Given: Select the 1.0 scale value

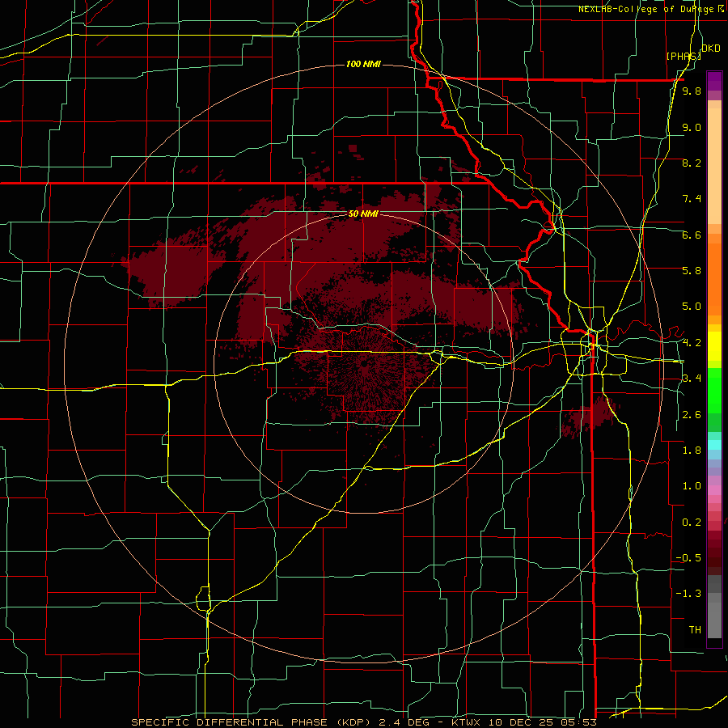Looking at the screenshot, I should click(692, 486).
